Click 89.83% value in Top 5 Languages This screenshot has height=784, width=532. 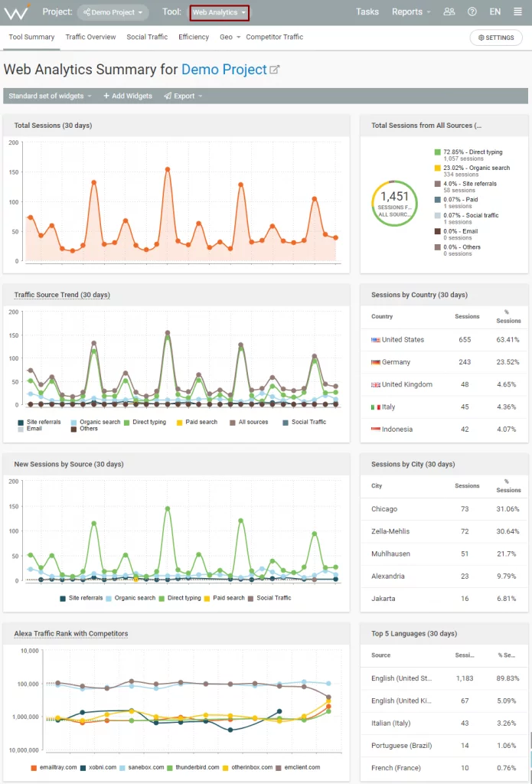pos(508,678)
